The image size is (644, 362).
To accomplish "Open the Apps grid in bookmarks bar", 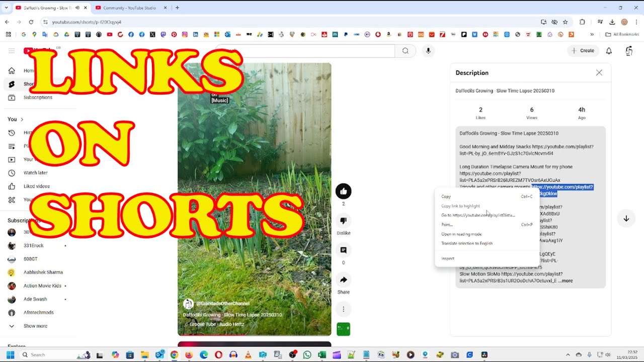I will 8,34.
